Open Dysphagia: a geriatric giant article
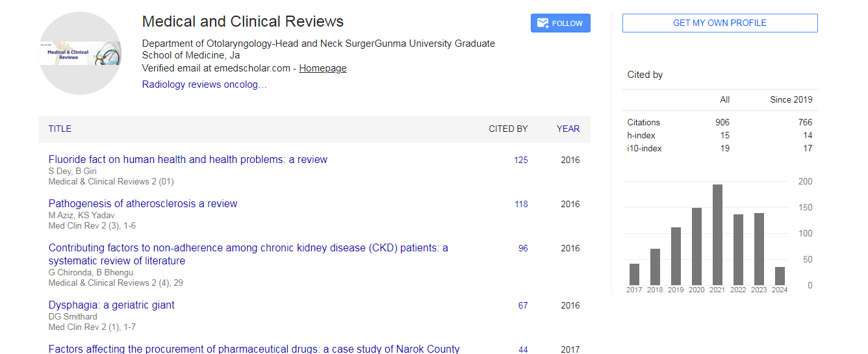This screenshot has width=868, height=354. 111,305
